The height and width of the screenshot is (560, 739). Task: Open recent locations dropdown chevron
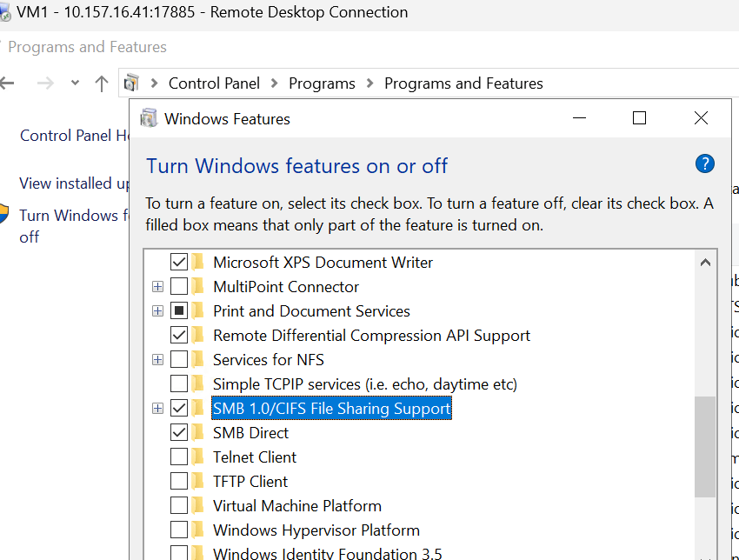(75, 83)
